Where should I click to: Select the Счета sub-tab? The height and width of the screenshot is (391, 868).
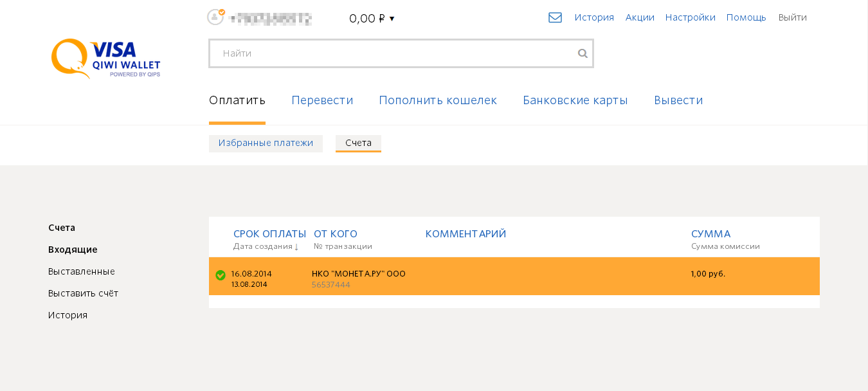tap(358, 143)
